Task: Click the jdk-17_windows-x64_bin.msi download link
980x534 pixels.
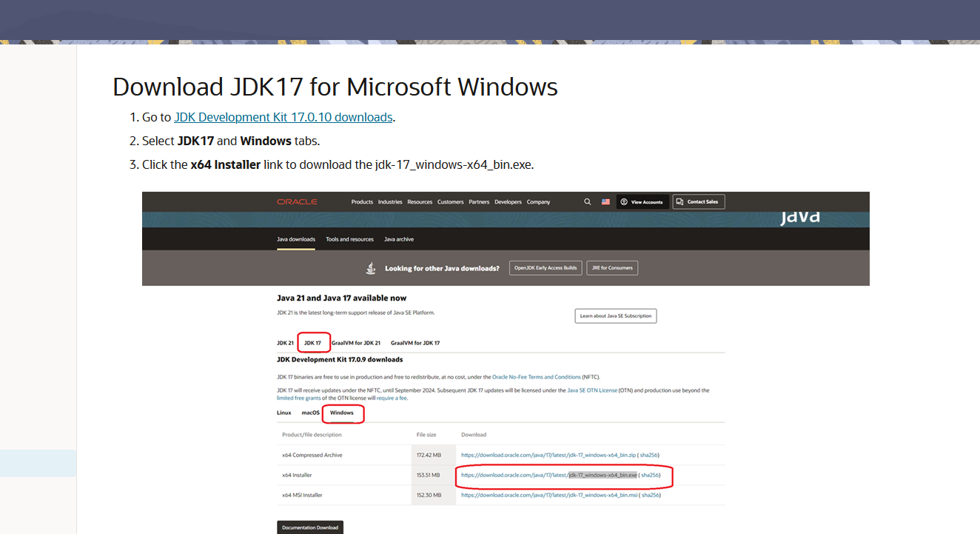Action: coord(549,495)
